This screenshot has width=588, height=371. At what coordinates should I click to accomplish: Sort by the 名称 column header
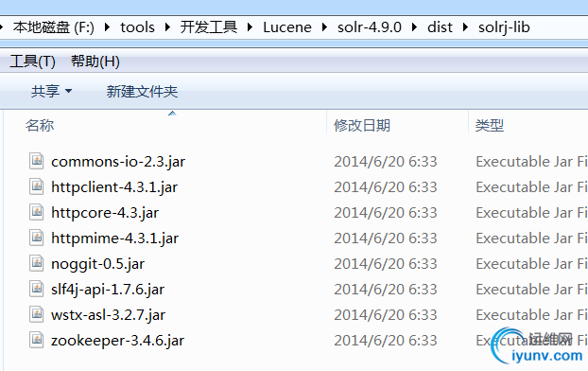40,125
